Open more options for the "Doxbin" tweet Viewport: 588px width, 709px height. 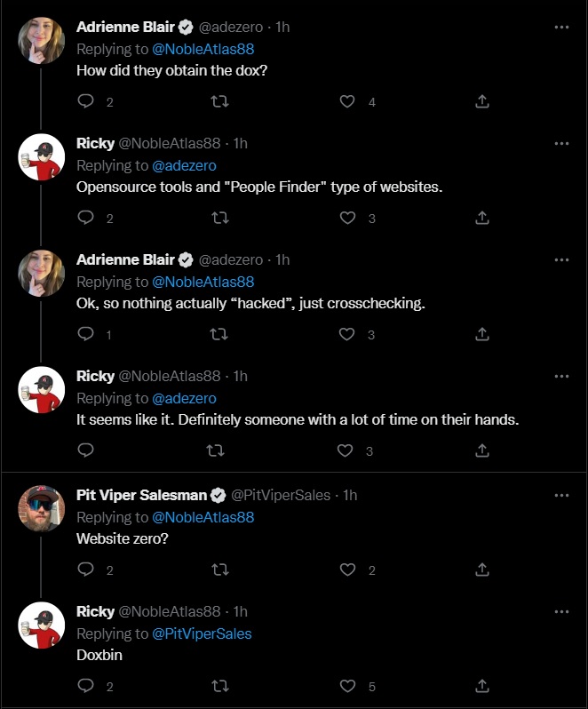561,611
